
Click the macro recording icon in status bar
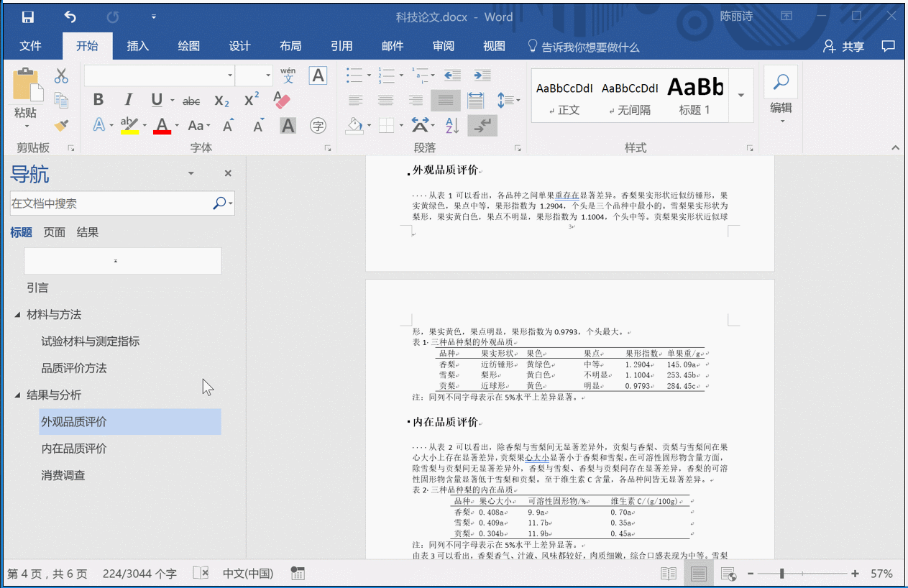[298, 574]
